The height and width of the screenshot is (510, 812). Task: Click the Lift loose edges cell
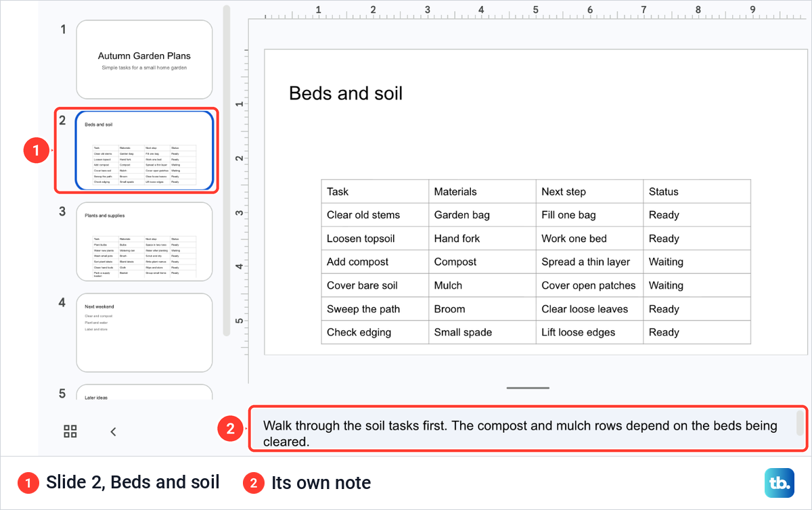pyautogui.click(x=589, y=332)
